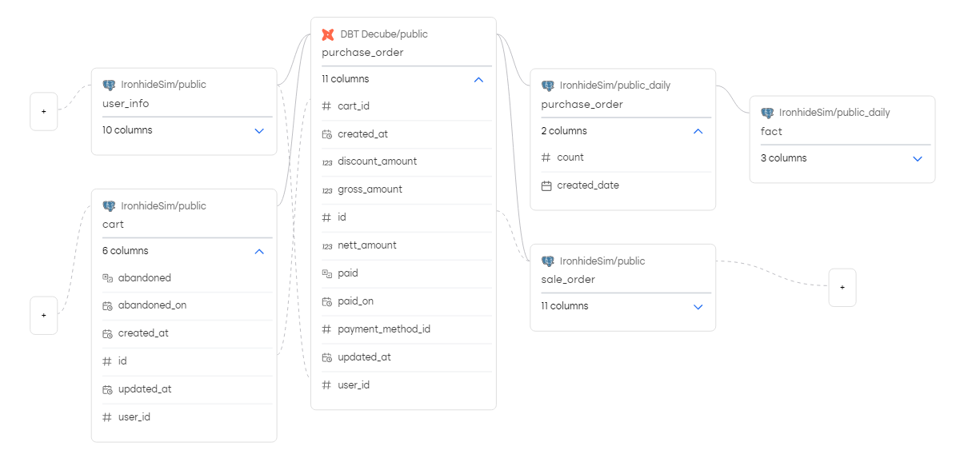Select the nett_amount column in purchase_order
The height and width of the screenshot is (462, 980).
[x=367, y=245]
